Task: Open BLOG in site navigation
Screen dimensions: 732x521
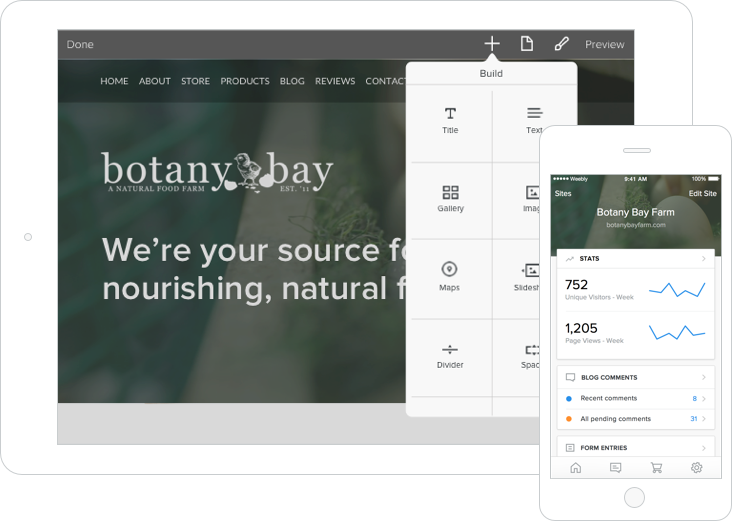Action: pos(292,81)
